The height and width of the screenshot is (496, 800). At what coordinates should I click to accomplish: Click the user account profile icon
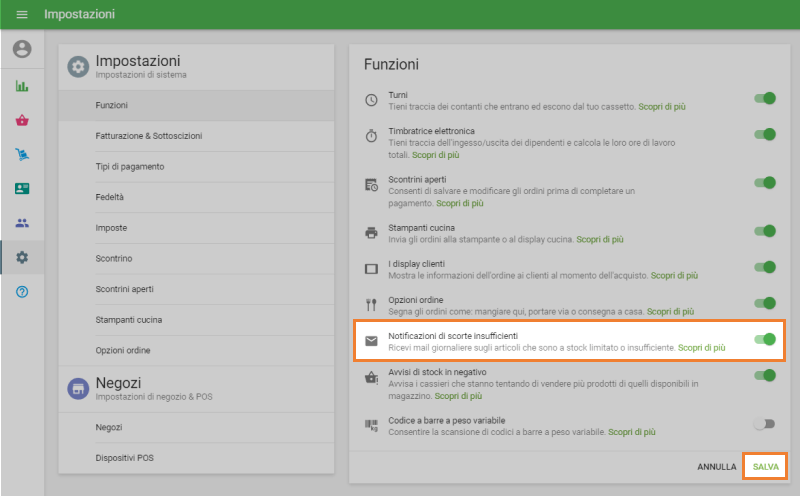coord(22,49)
